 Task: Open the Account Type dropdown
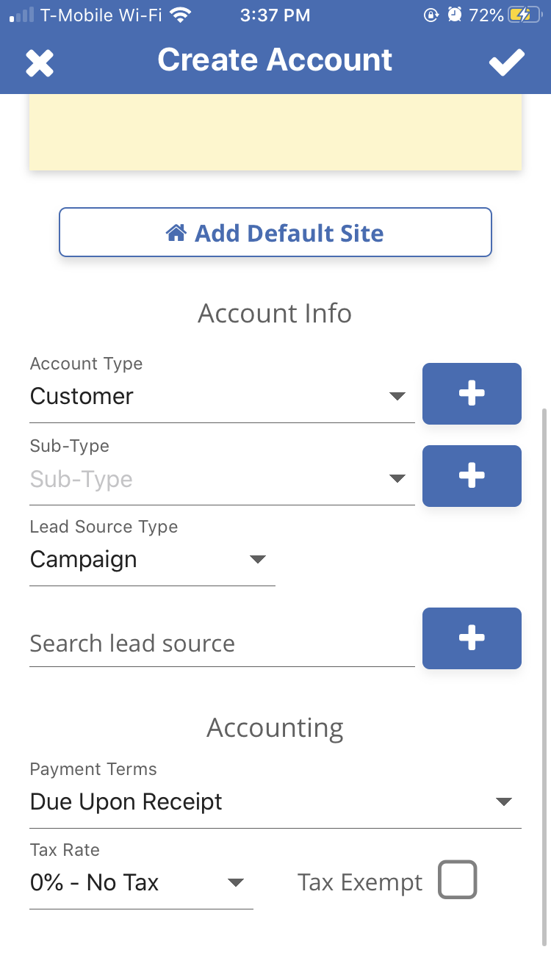220,397
